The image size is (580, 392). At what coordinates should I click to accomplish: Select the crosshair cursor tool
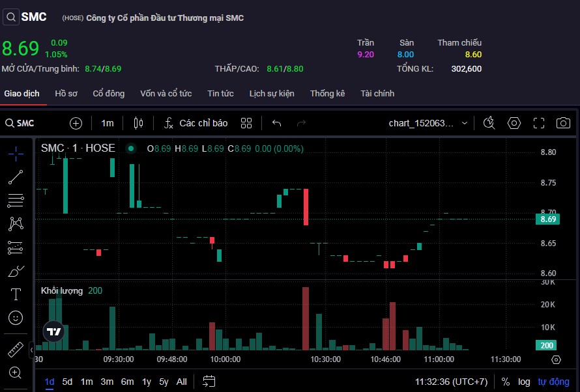tap(16, 153)
